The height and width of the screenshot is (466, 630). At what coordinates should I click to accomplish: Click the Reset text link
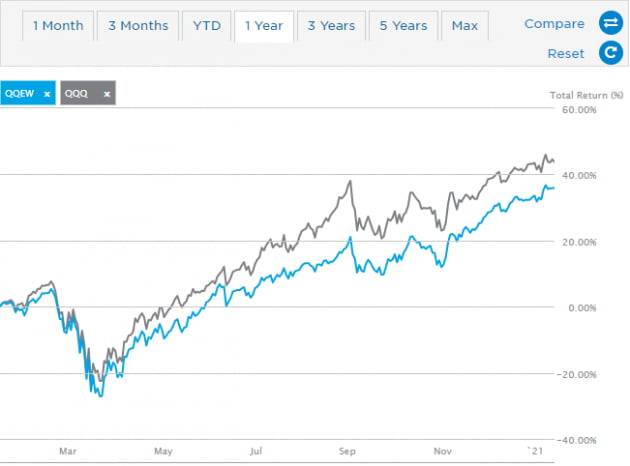point(566,53)
